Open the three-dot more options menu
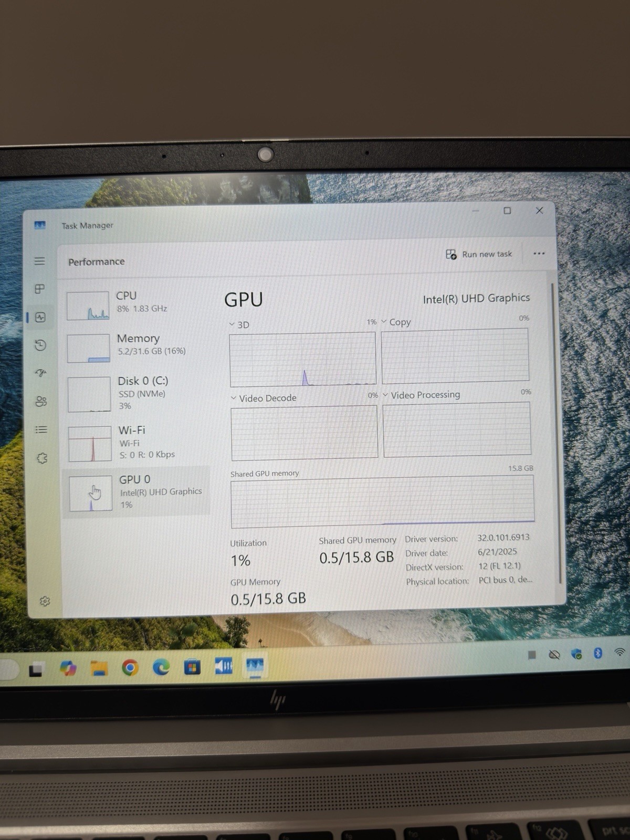Image resolution: width=630 pixels, height=840 pixels. point(539,254)
